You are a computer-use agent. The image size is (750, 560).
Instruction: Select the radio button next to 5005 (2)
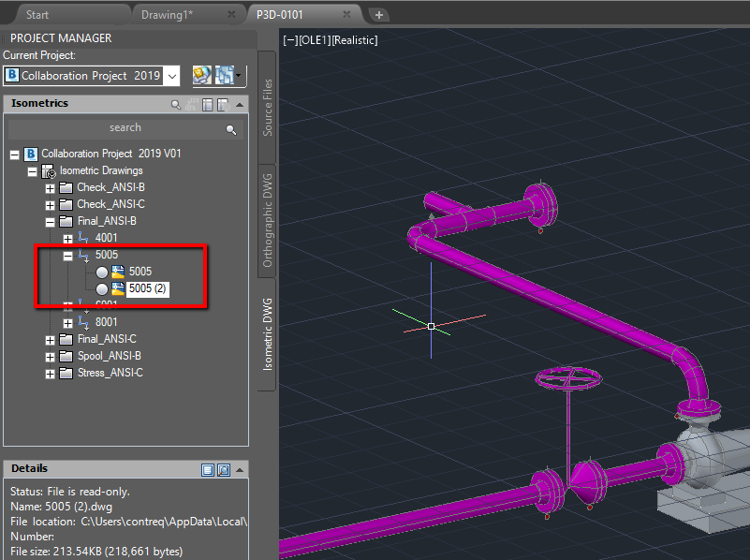(x=102, y=288)
